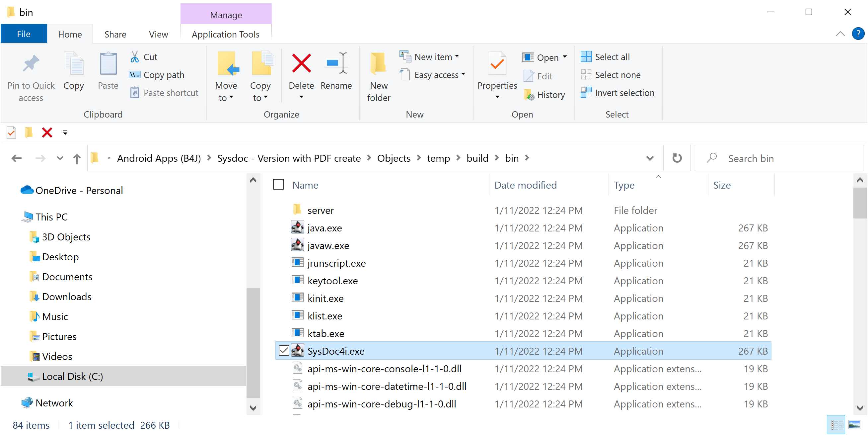Switch to the View ribbon tab

coord(158,35)
